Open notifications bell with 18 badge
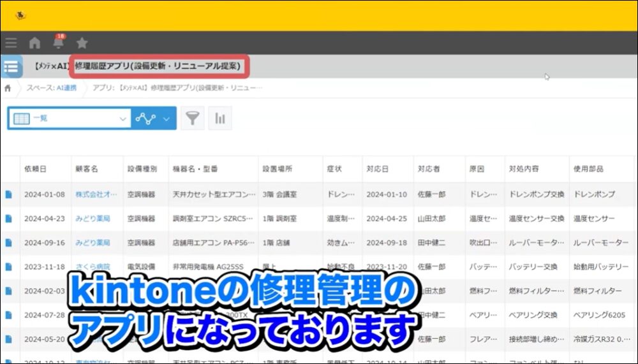 pos(58,43)
